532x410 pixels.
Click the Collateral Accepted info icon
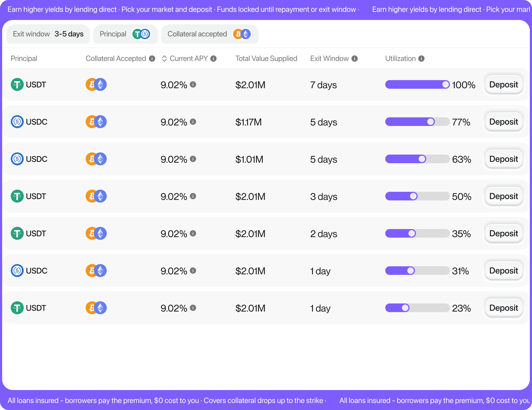point(152,59)
